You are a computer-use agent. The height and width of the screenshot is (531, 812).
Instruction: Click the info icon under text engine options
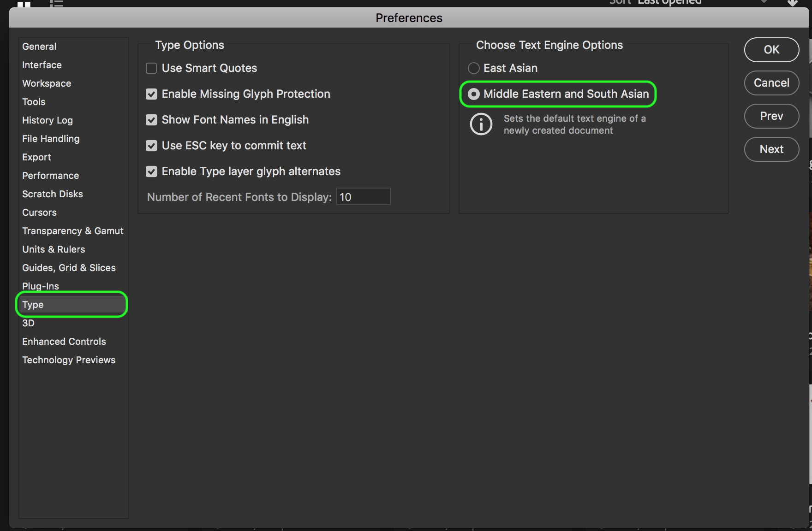point(481,124)
